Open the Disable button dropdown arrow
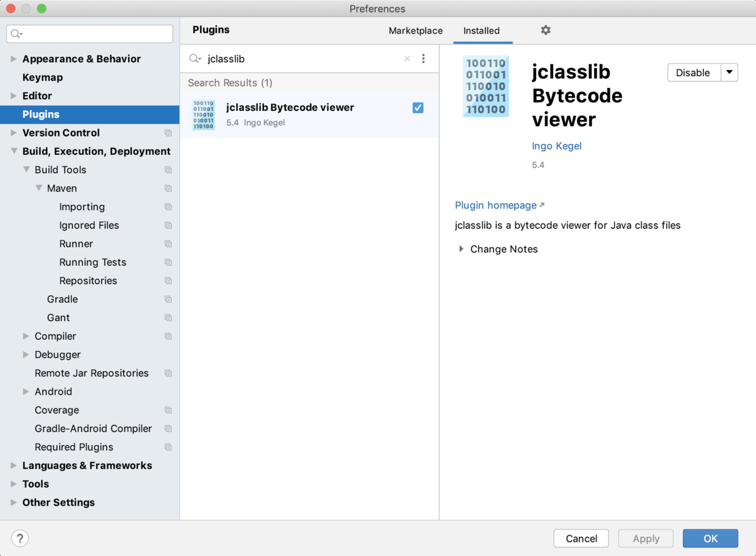 pos(729,73)
